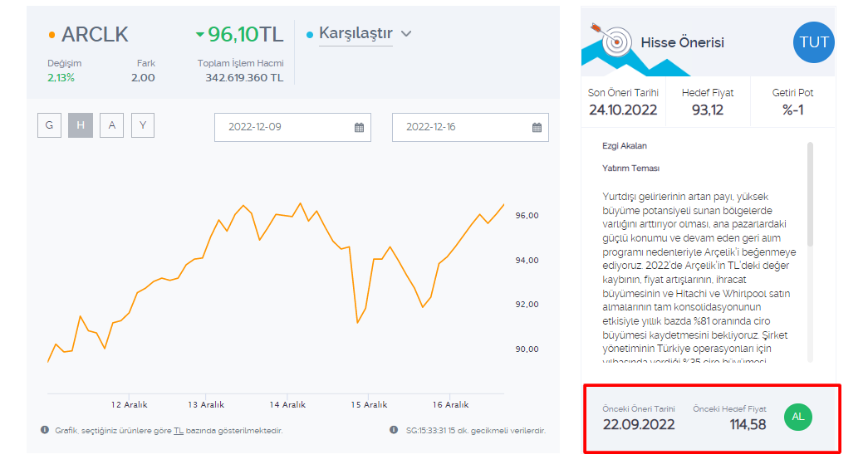Viewport: 868px width, 469px height.
Task: Select the A monthly period button
Action: (112, 125)
